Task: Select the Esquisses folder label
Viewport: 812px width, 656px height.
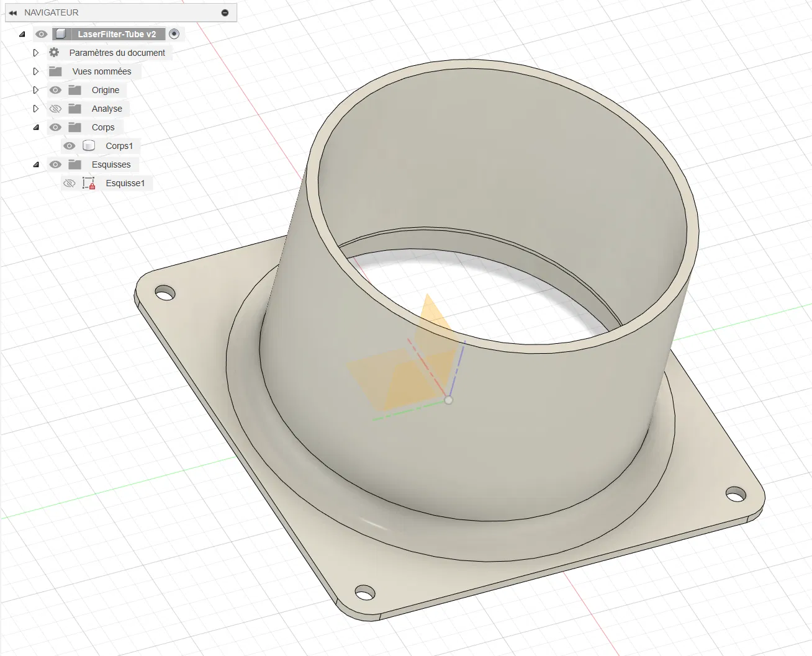Action: (x=111, y=164)
